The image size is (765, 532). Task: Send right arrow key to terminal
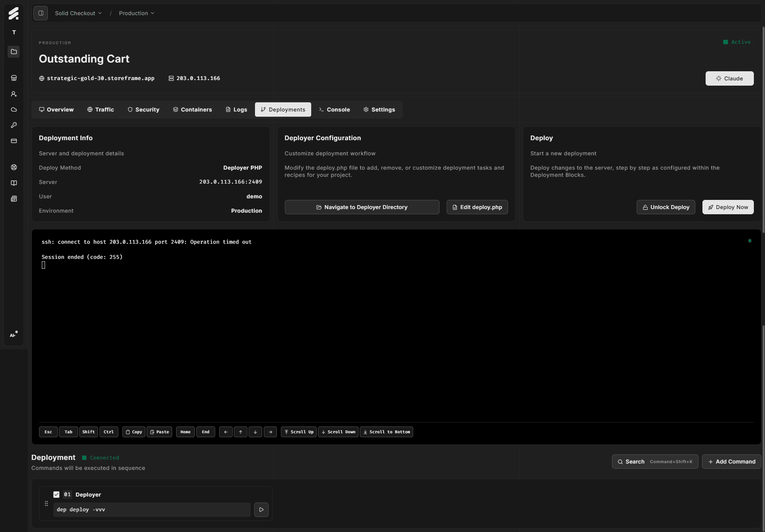271,432
